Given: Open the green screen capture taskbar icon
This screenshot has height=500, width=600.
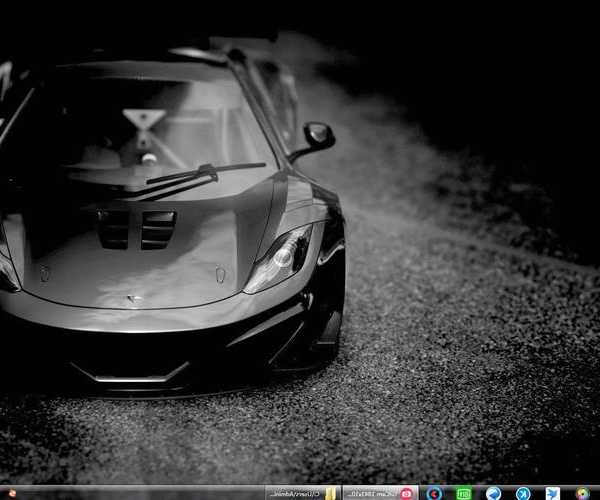Looking at the screenshot, I should [464, 492].
